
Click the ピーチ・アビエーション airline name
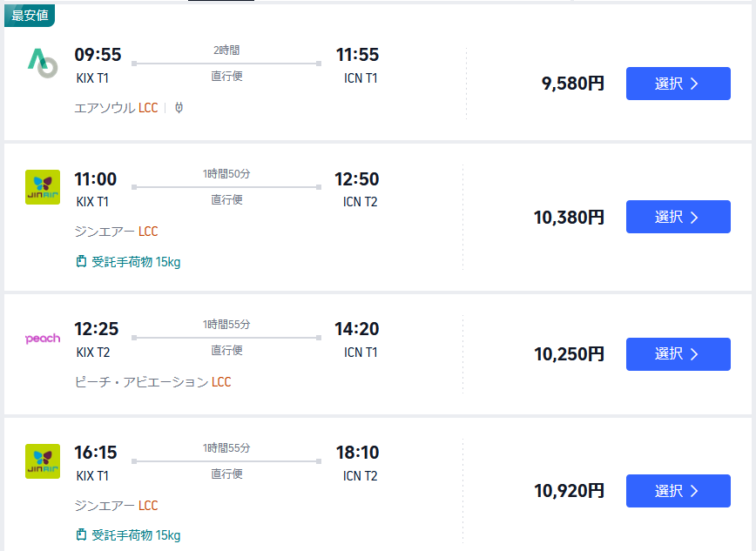click(x=142, y=382)
